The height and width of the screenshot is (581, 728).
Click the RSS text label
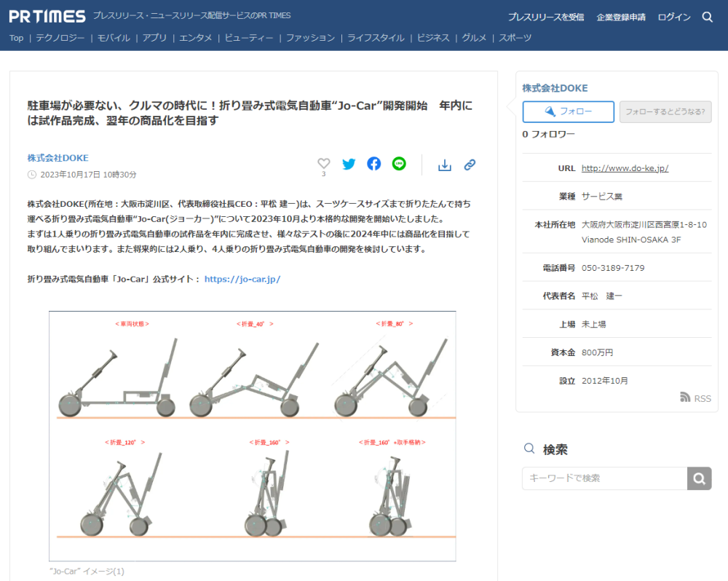click(x=703, y=398)
